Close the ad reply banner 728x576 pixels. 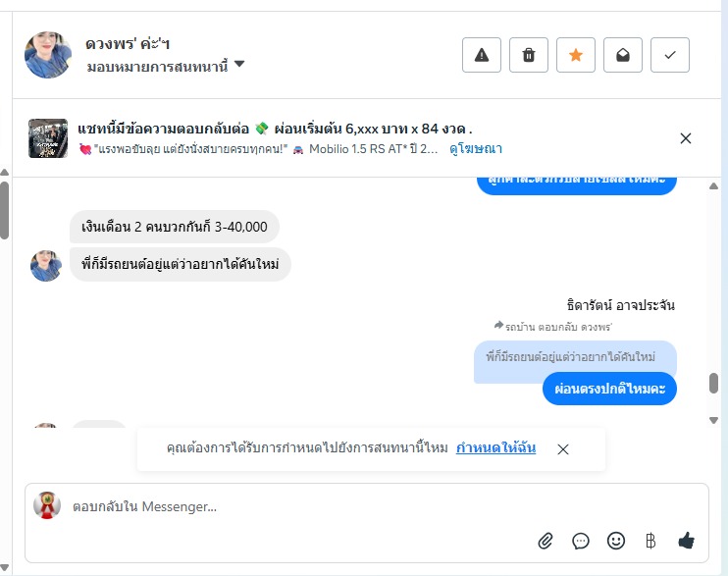coord(686,138)
